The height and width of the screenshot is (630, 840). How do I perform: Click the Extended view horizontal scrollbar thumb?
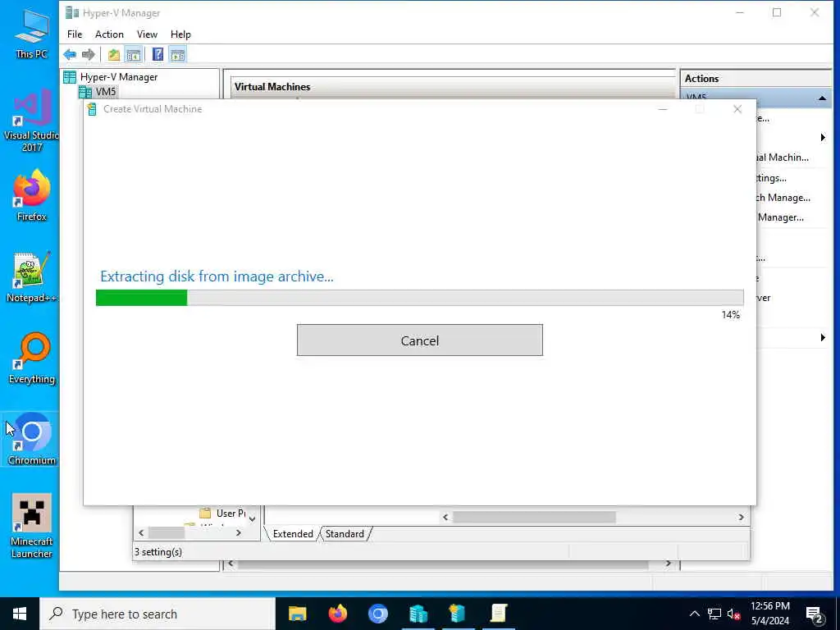pyautogui.click(x=534, y=517)
